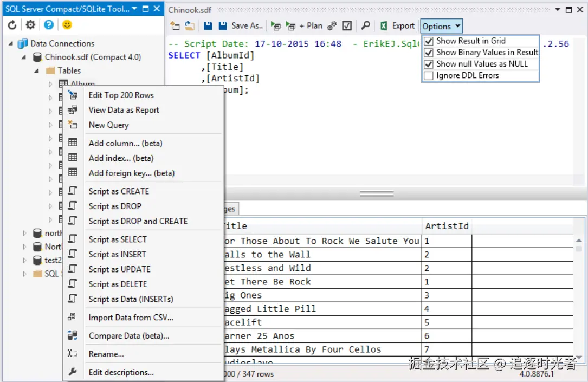
Task: Click the ArtistId column header
Action: pyautogui.click(x=447, y=226)
